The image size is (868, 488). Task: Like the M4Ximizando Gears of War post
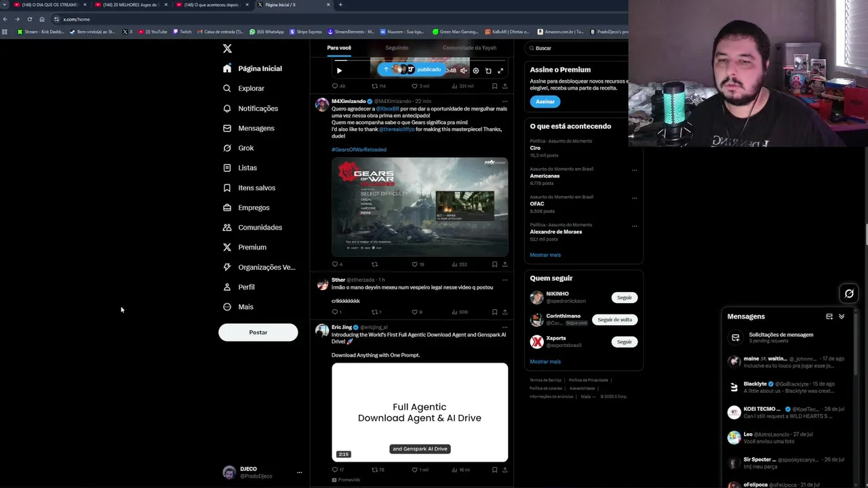coord(414,264)
